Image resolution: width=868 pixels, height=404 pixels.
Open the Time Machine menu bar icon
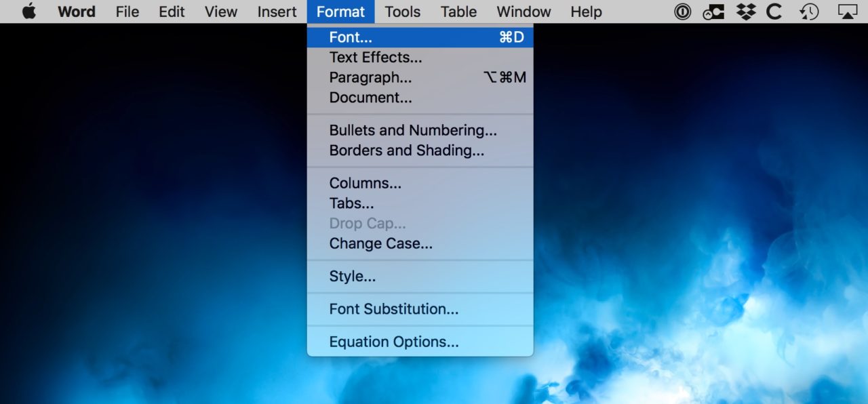pyautogui.click(x=809, y=12)
